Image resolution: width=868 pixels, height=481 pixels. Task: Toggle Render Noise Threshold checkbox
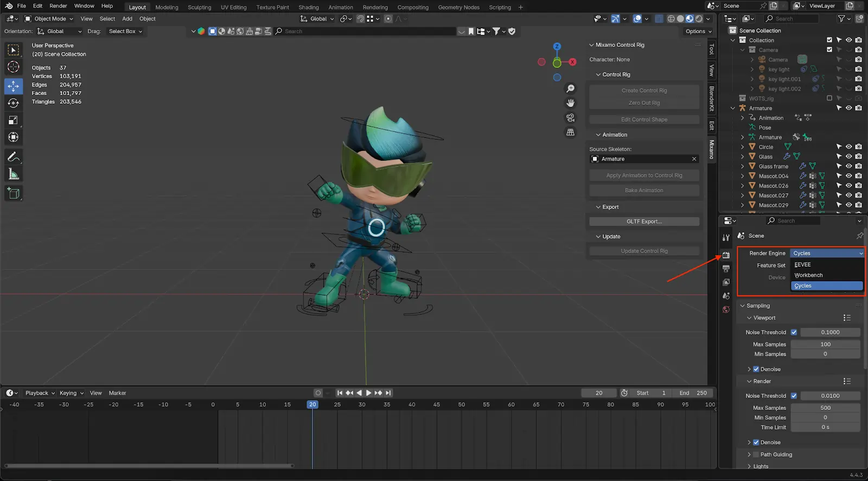click(794, 396)
